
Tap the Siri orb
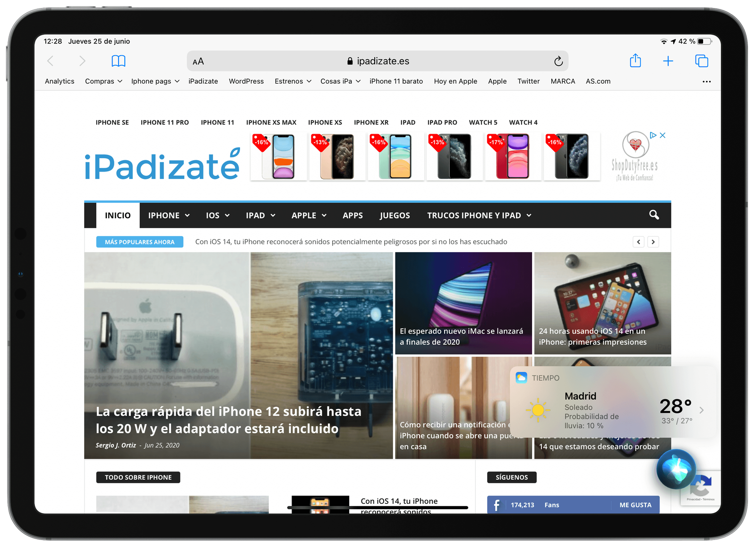(x=676, y=469)
